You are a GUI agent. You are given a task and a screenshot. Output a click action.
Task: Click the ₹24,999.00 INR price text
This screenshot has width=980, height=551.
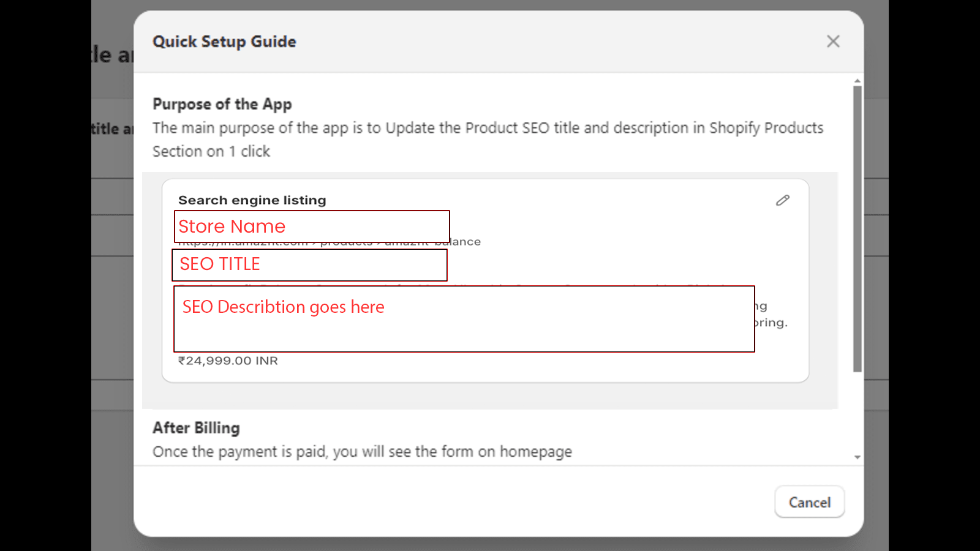[x=228, y=361]
